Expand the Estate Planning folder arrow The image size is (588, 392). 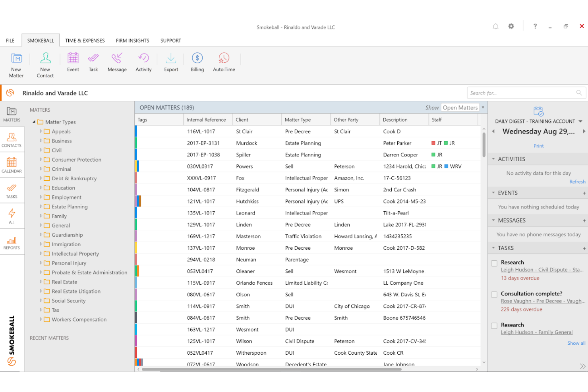coord(41,207)
